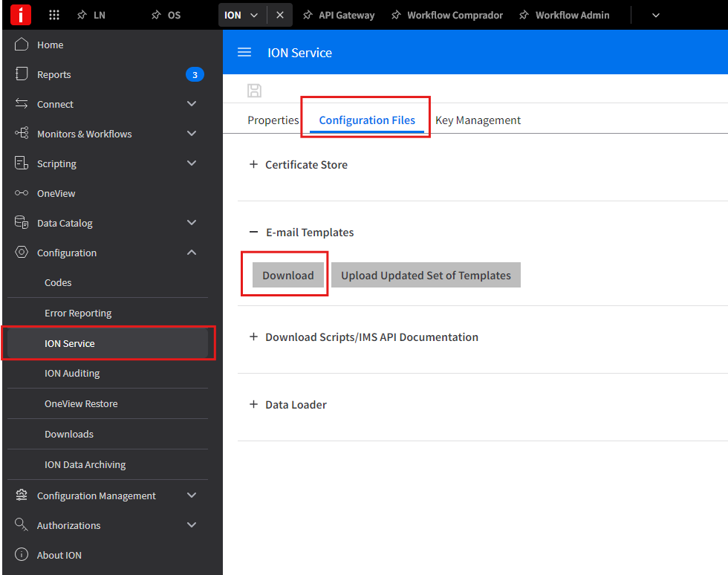Click Upload Updated Set of Templates

tap(426, 275)
